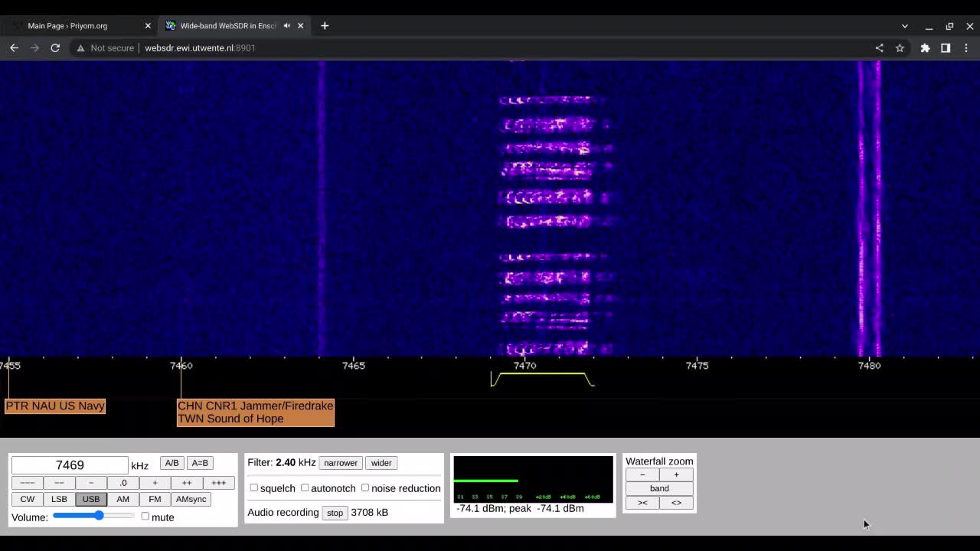Close the Priyom.org tab

[148, 25]
